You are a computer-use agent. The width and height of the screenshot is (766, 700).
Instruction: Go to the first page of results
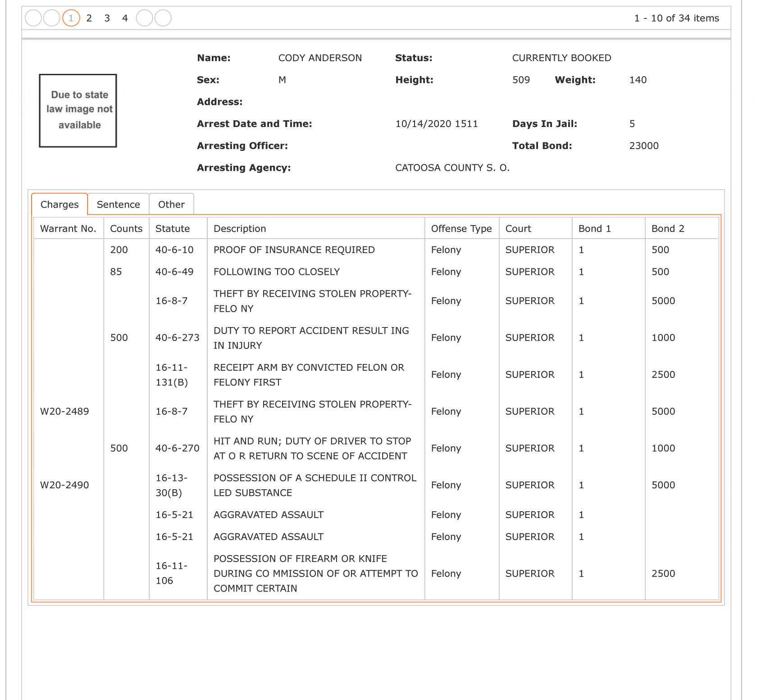tap(33, 18)
